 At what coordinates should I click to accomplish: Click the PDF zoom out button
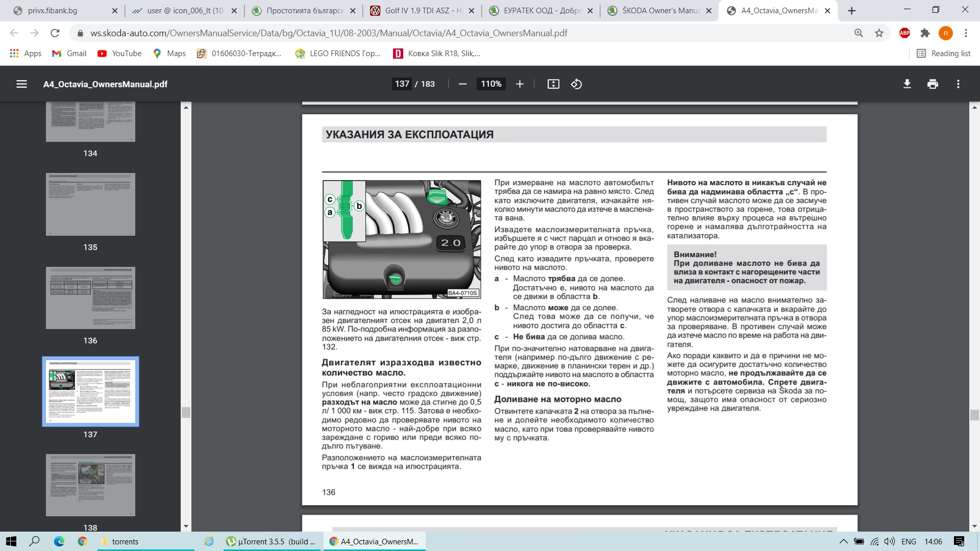coord(462,84)
